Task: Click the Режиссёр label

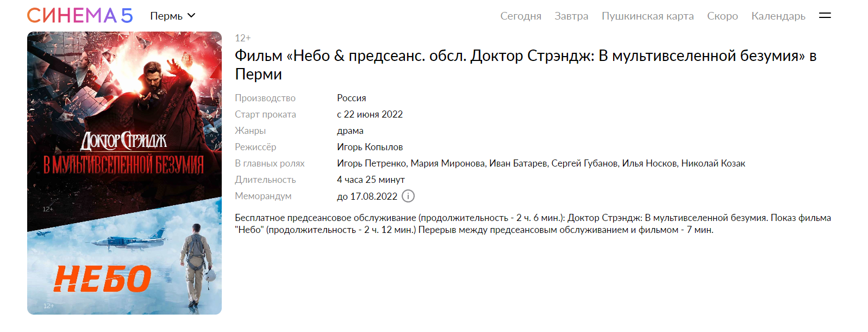Action: click(255, 147)
